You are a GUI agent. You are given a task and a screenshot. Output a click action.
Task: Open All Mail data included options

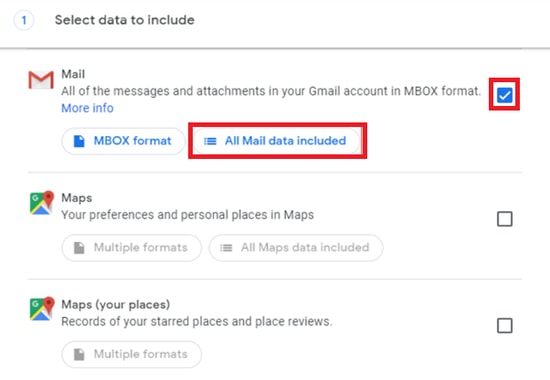point(277,141)
